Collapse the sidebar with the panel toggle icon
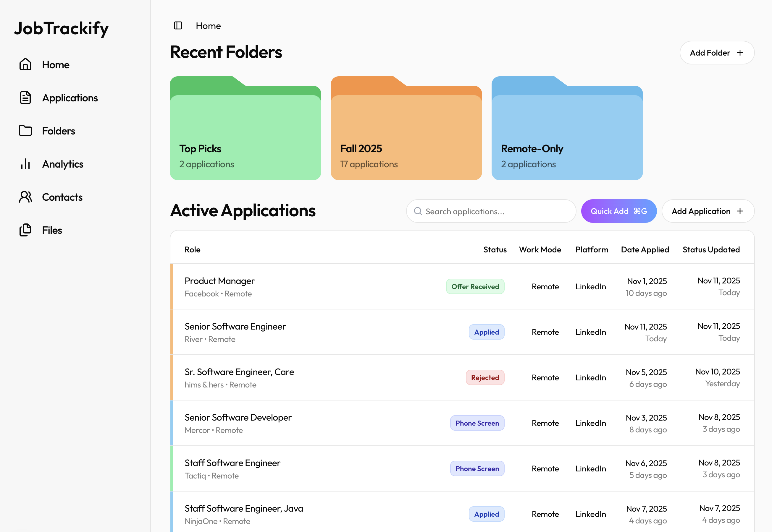The height and width of the screenshot is (532, 772). pos(178,26)
